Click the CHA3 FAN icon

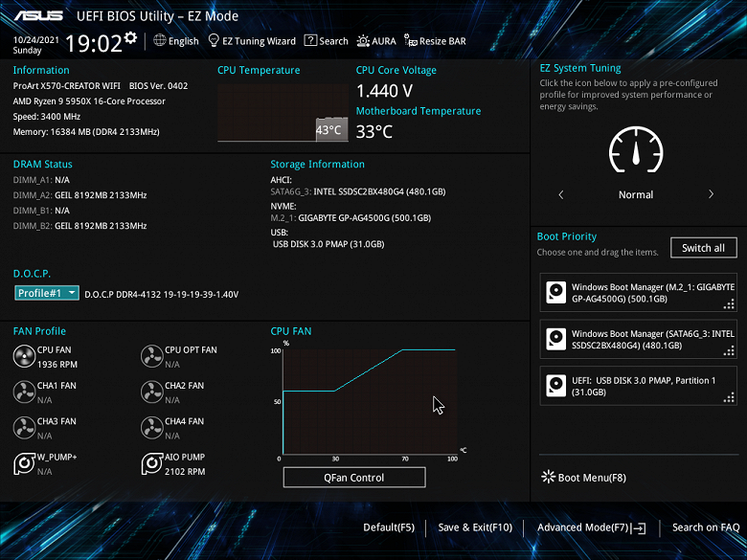coord(24,428)
